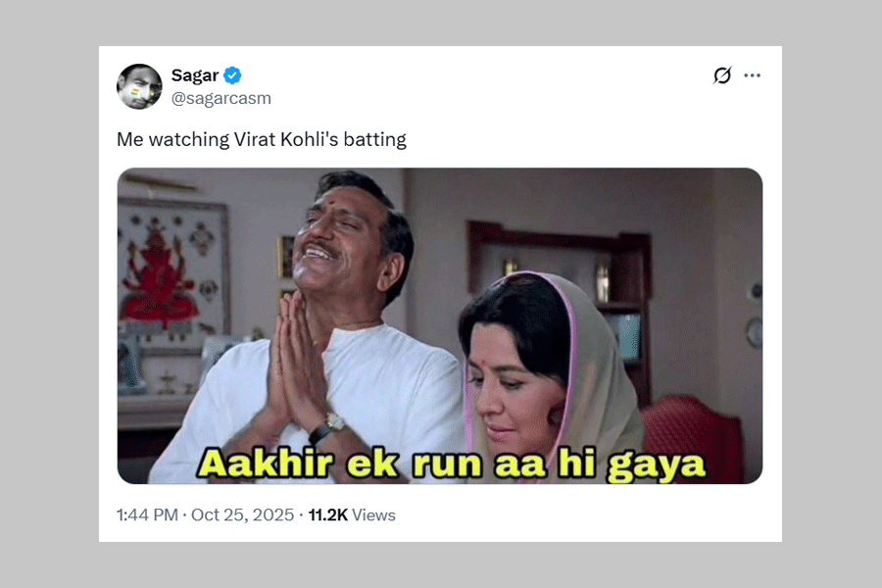Open the three-dot more options menu
This screenshot has height=588, width=882.
click(752, 75)
